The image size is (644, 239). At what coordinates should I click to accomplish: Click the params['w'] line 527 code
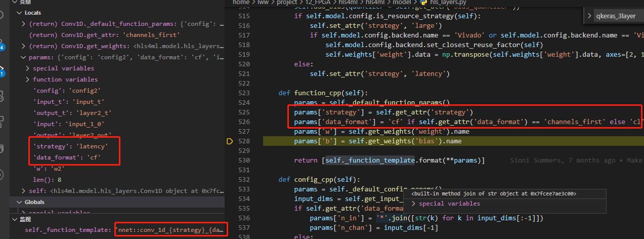point(382,132)
